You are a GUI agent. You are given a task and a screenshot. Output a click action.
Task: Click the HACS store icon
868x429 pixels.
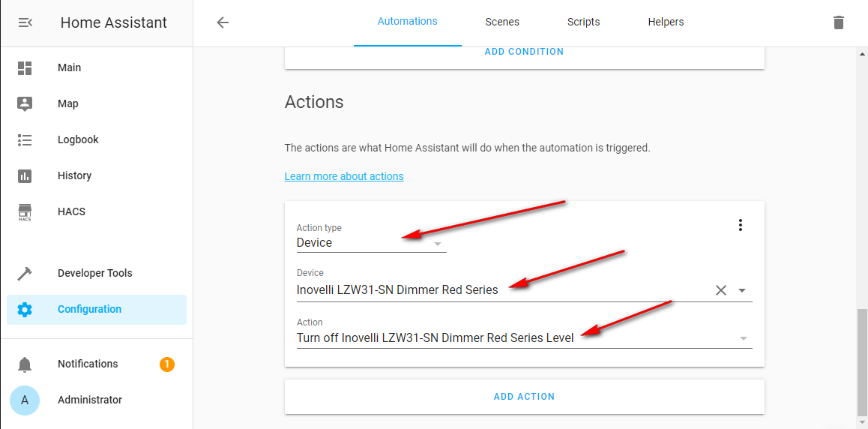25,212
